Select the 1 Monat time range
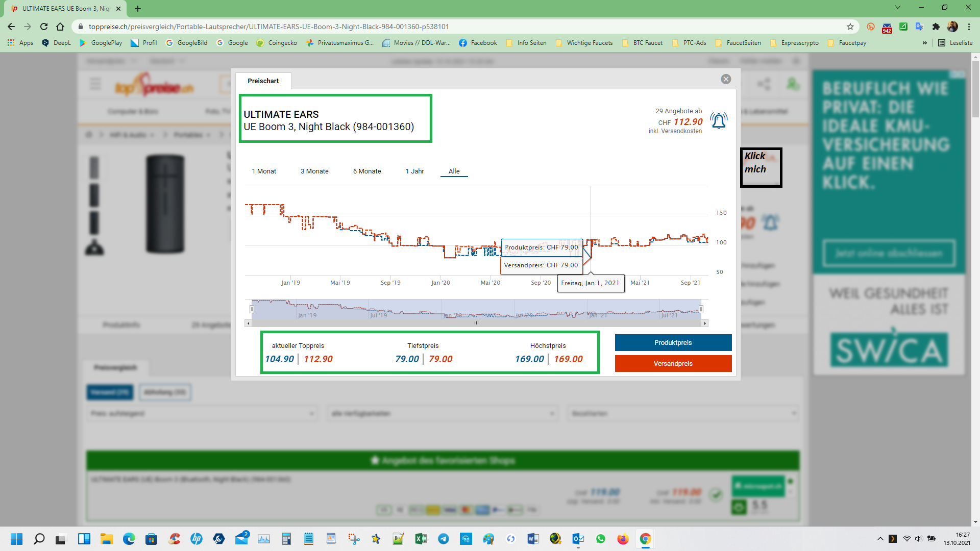 [264, 171]
